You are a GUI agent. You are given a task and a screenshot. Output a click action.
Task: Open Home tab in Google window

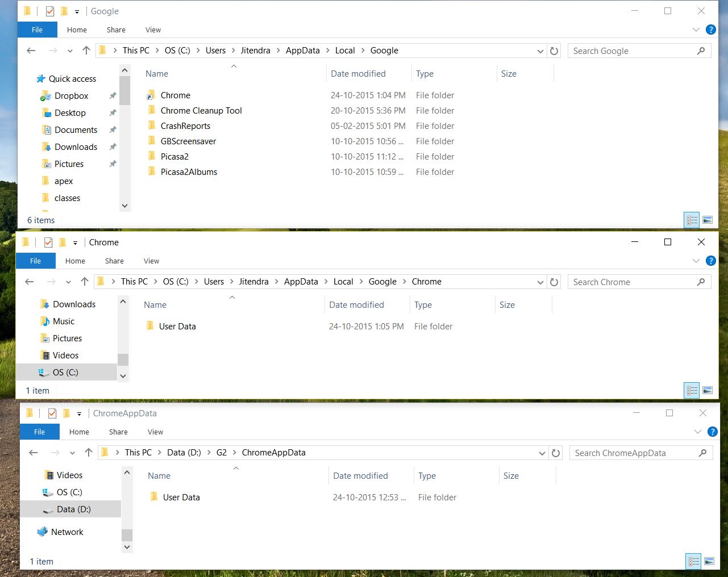pos(77,30)
